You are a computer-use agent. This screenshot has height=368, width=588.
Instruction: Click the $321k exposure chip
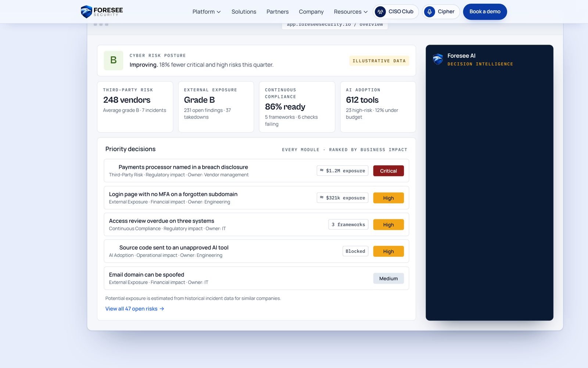(x=343, y=198)
